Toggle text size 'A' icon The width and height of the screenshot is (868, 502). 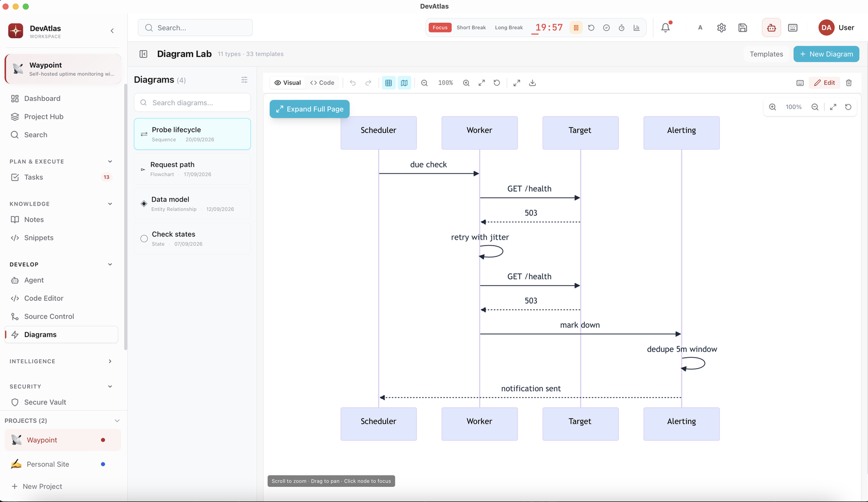tap(700, 28)
